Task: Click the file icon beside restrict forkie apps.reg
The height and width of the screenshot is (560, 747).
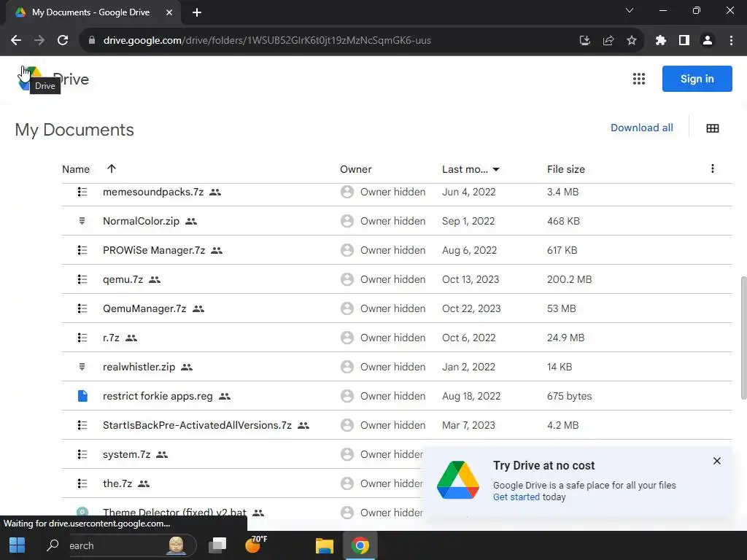Action: click(x=82, y=396)
